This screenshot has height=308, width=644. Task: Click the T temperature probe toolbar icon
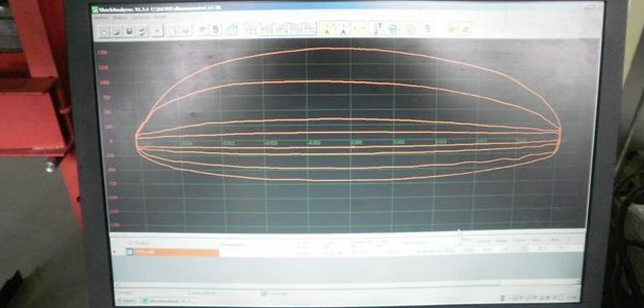(x=377, y=30)
